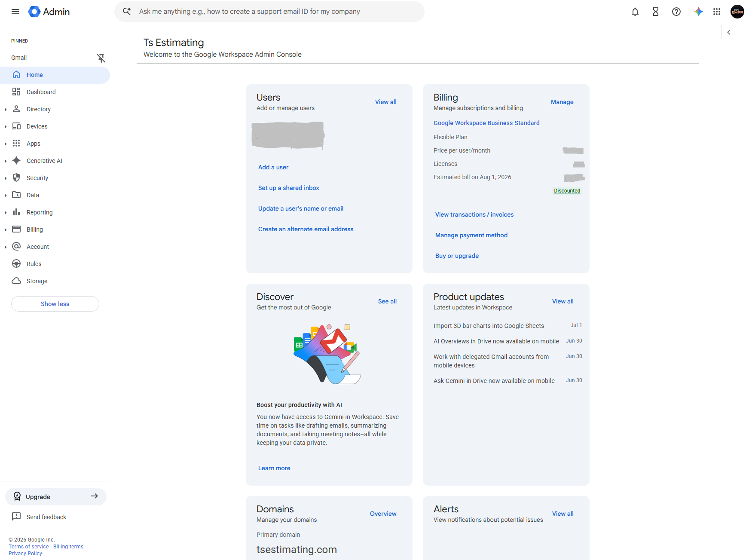This screenshot has width=746, height=560.
Task: Expand the Directory section arrow
Action: (x=5, y=110)
